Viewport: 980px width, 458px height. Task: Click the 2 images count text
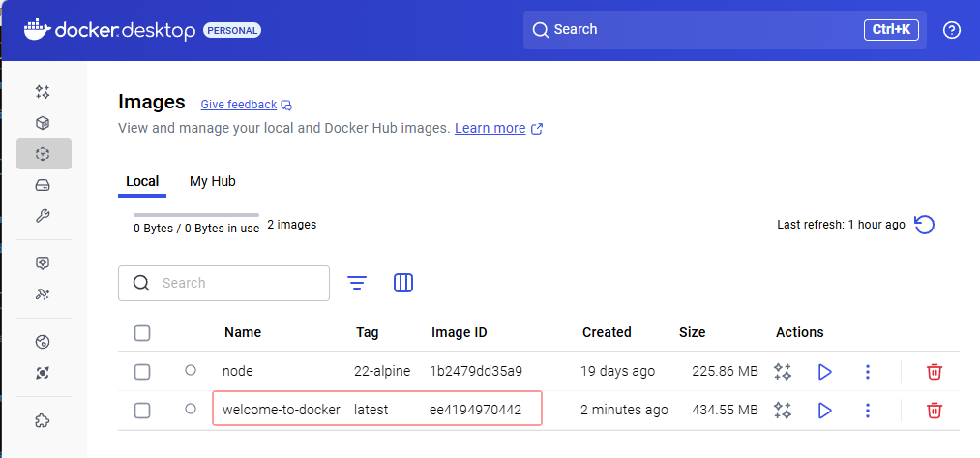pyautogui.click(x=292, y=224)
